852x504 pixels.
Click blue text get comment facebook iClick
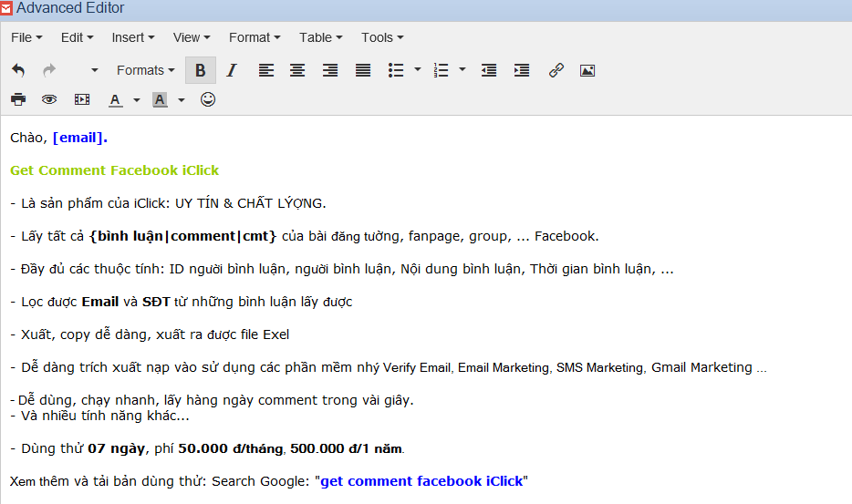421,481
